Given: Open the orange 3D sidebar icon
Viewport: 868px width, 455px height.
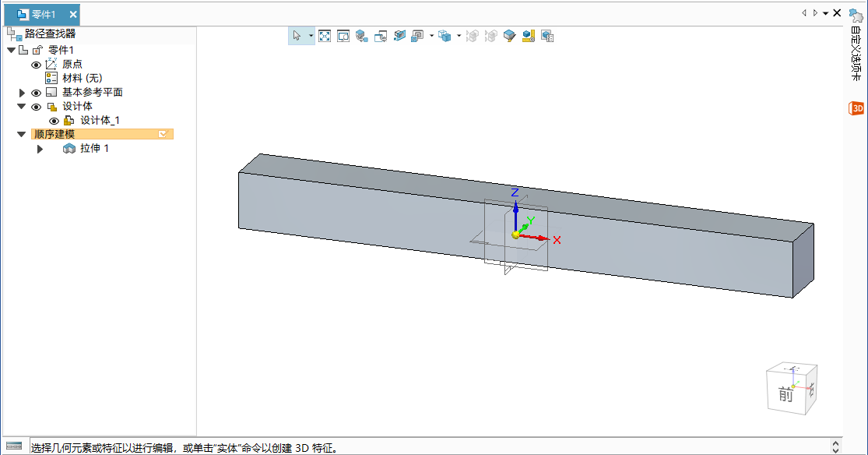Looking at the screenshot, I should point(856,108).
